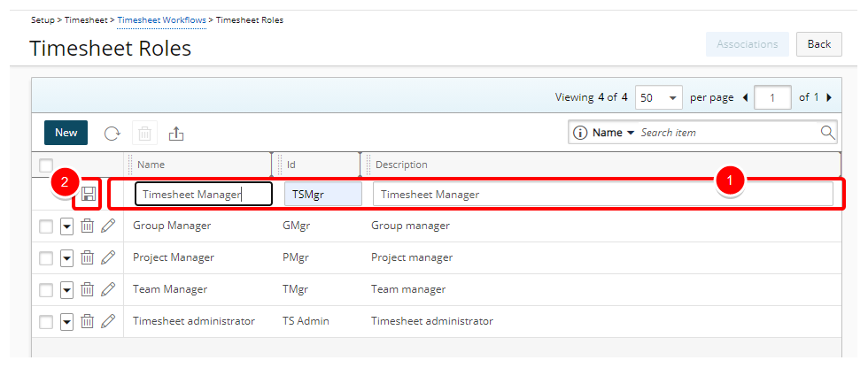Image resolution: width=868 pixels, height=368 pixels.
Task: Open the Project Manager row action dropdown
Action: pos(66,258)
